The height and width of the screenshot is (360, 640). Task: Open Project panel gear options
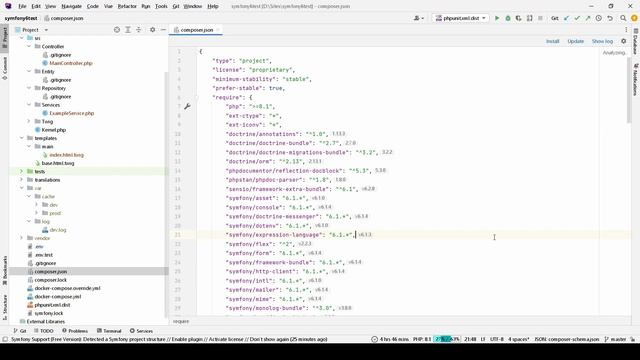(x=152, y=30)
